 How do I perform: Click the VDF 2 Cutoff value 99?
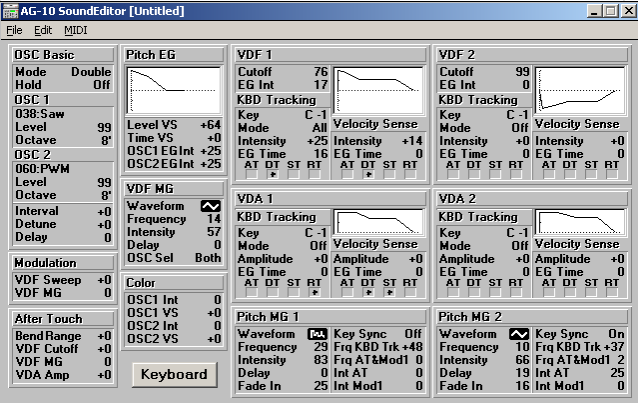tap(522, 72)
